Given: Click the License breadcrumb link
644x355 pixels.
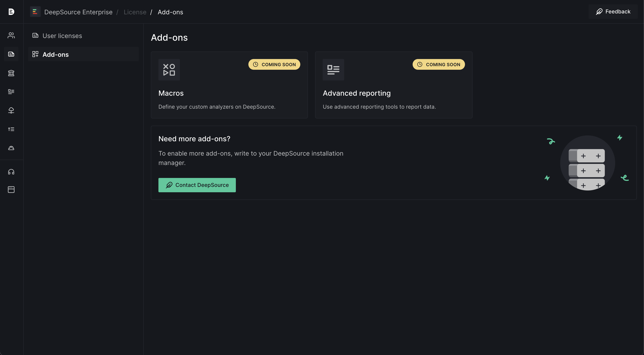Looking at the screenshot, I should coord(135,12).
